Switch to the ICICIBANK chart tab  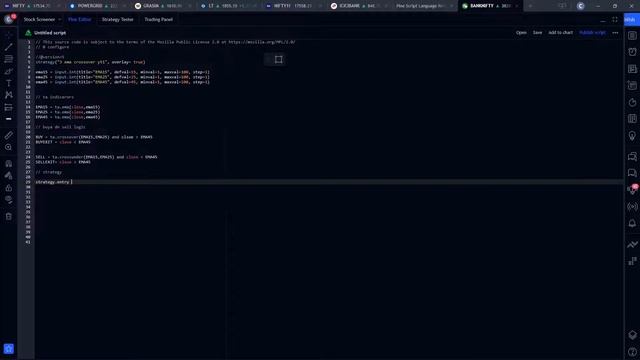tap(358, 6)
